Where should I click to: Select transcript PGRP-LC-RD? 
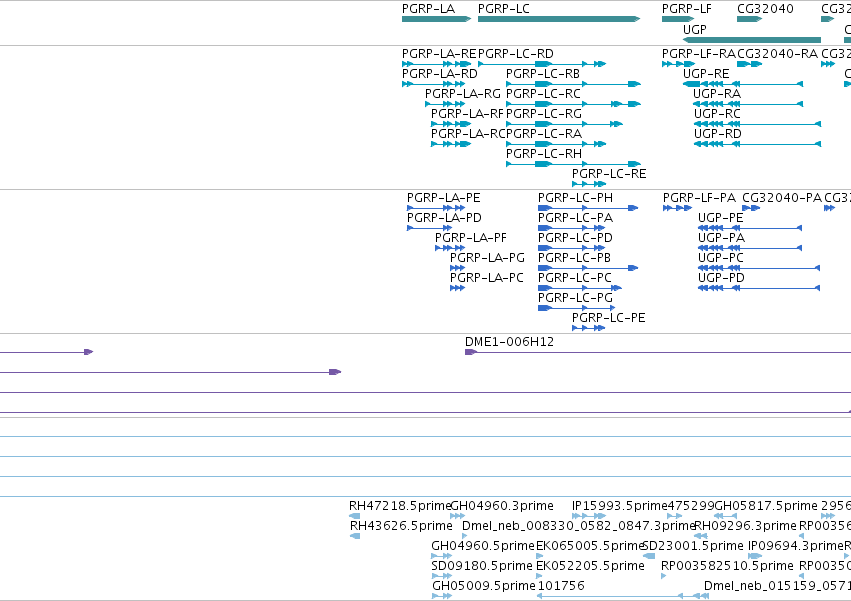pyautogui.click(x=516, y=54)
